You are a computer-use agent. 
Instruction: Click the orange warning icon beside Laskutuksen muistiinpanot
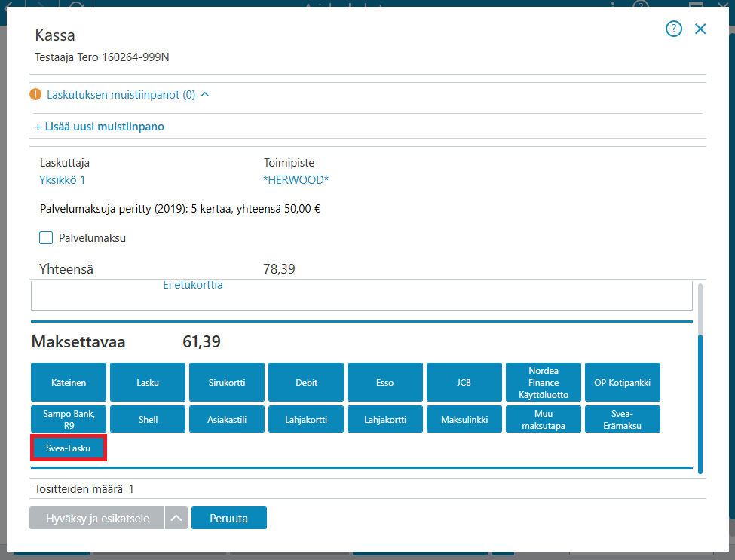tap(35, 94)
